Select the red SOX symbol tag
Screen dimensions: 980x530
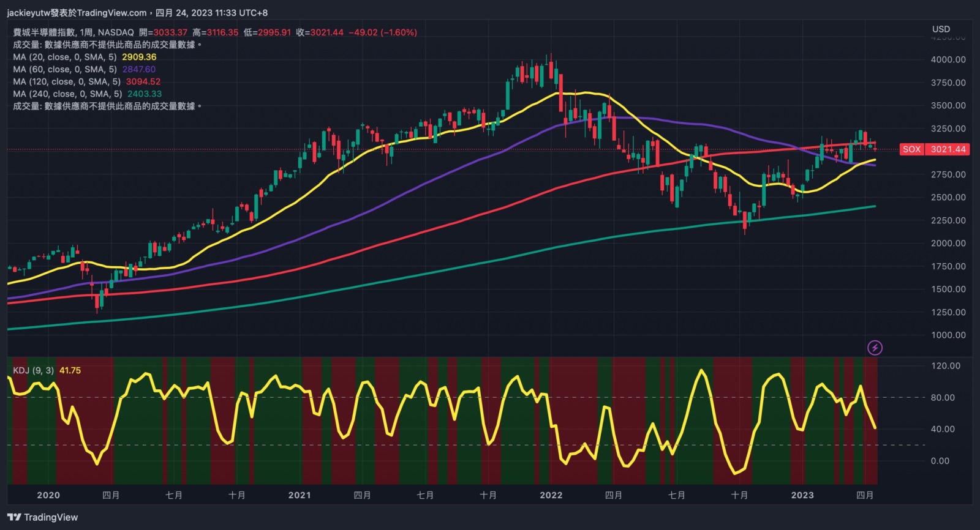coord(911,149)
